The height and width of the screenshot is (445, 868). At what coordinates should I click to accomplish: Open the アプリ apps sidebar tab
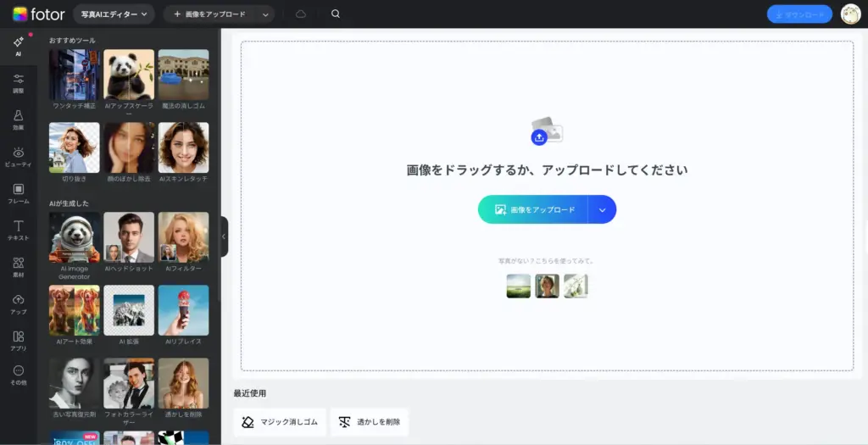[19, 341]
